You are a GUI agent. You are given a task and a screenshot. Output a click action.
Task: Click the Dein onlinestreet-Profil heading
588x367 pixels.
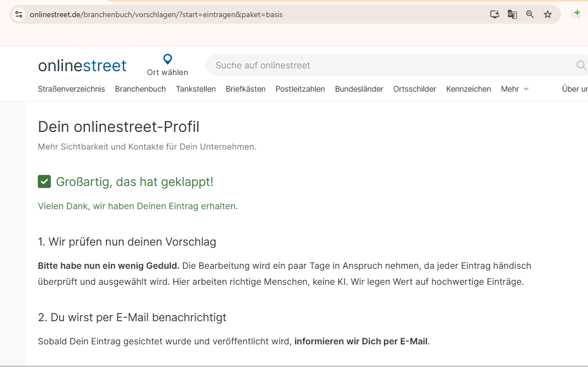[119, 127]
